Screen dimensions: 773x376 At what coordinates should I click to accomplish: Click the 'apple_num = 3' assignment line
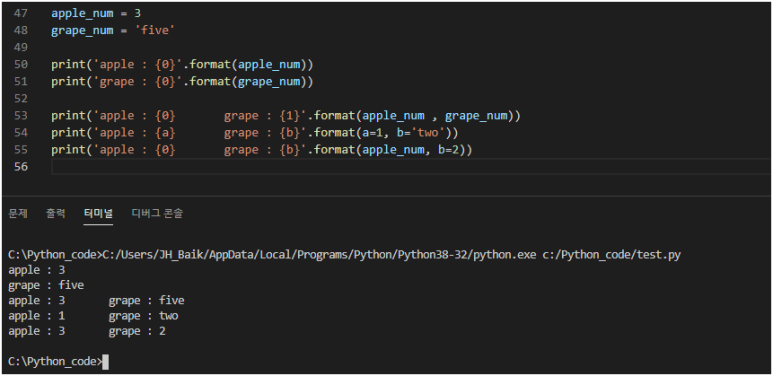(x=96, y=13)
